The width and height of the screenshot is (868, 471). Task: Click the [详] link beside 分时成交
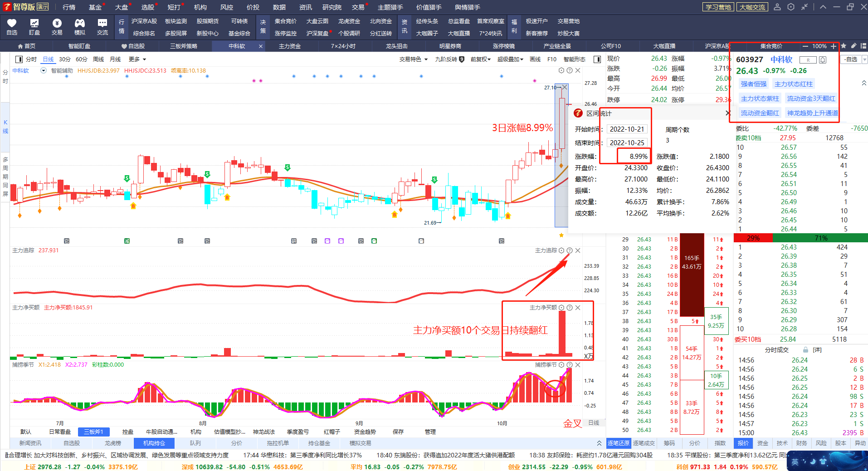point(817,350)
